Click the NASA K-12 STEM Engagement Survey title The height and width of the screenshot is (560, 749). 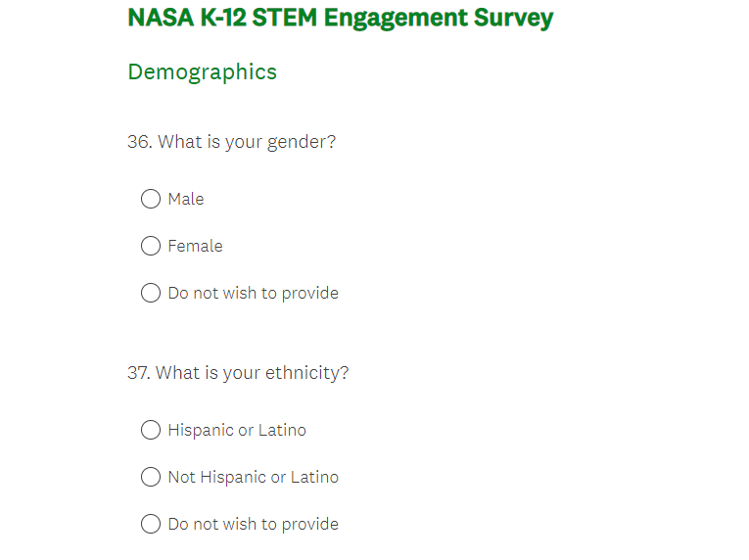click(x=340, y=18)
